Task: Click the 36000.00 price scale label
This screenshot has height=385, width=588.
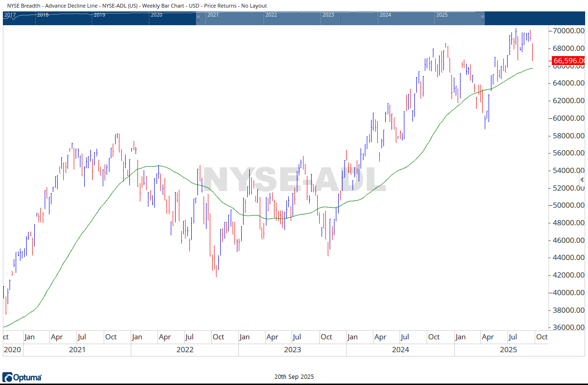Action: 568,327
